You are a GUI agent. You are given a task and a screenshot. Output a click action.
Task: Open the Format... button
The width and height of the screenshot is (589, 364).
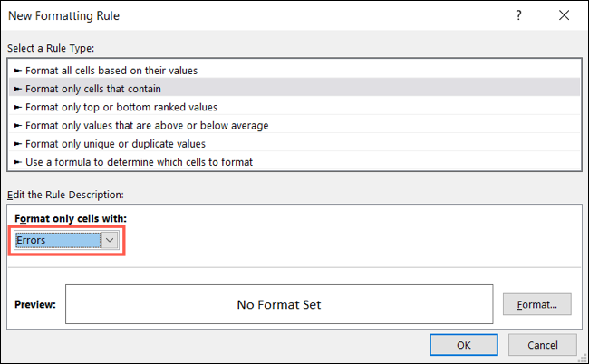[537, 304]
